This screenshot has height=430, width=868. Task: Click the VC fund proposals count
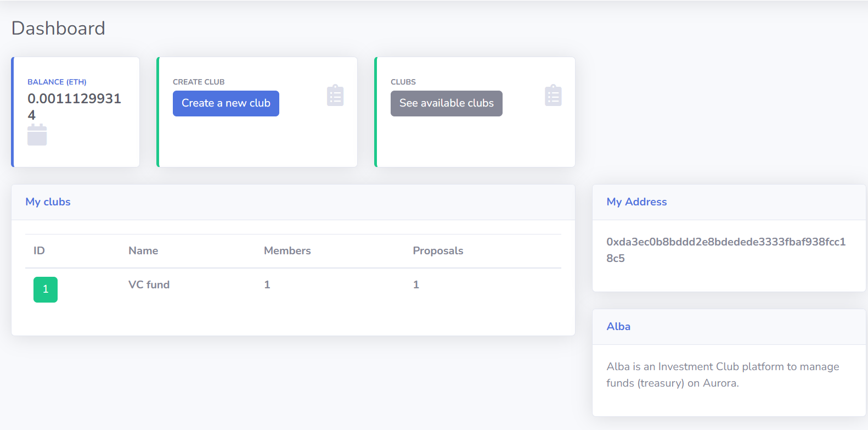(x=416, y=284)
